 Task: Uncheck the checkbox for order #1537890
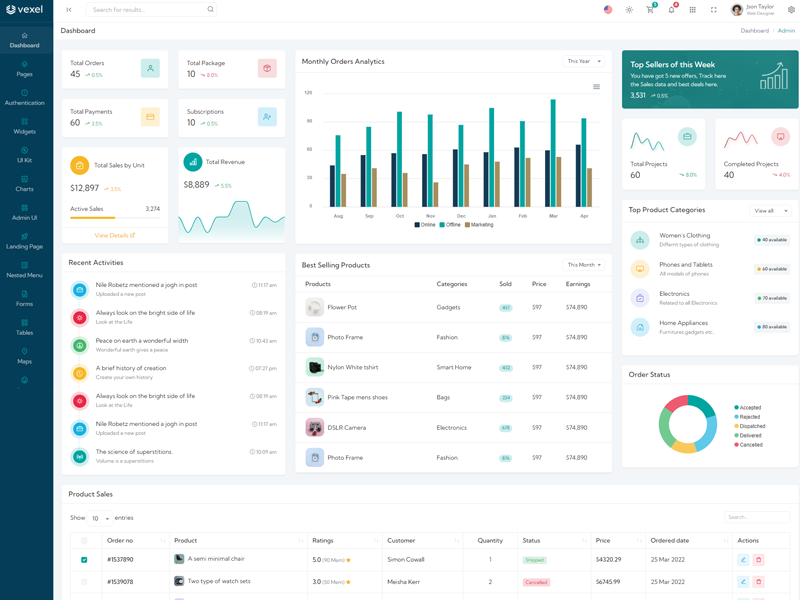(84, 560)
